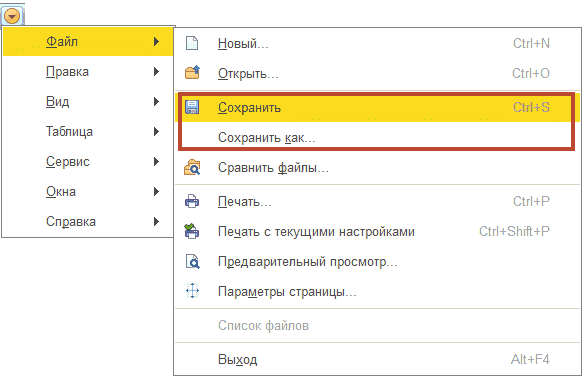Image resolution: width=582 pixels, height=376 pixels.
Task: Open Параметры страницы... entry
Action: [x=377, y=291]
